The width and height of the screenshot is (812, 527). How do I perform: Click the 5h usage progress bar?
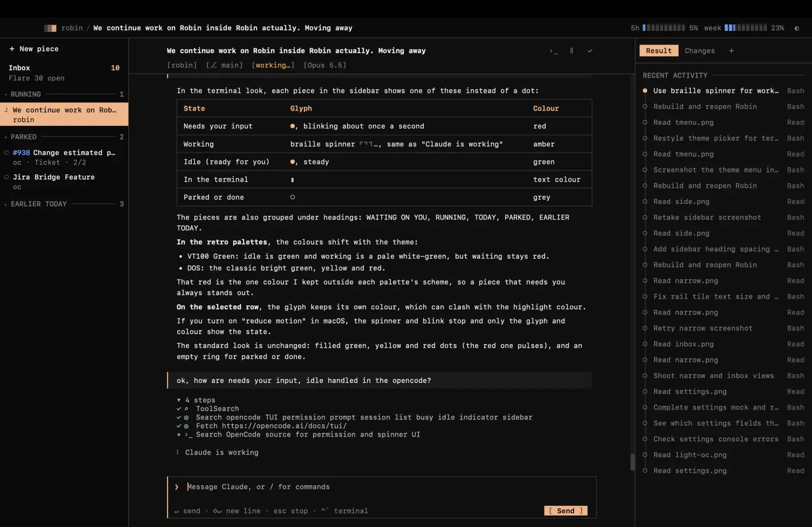(663, 28)
